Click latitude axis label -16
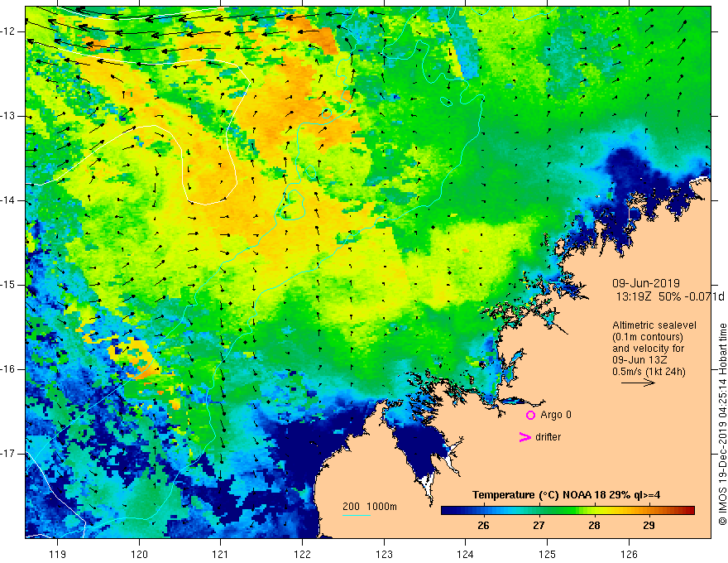Image resolution: width=728 pixels, height=563 pixels. pyautogui.click(x=8, y=370)
